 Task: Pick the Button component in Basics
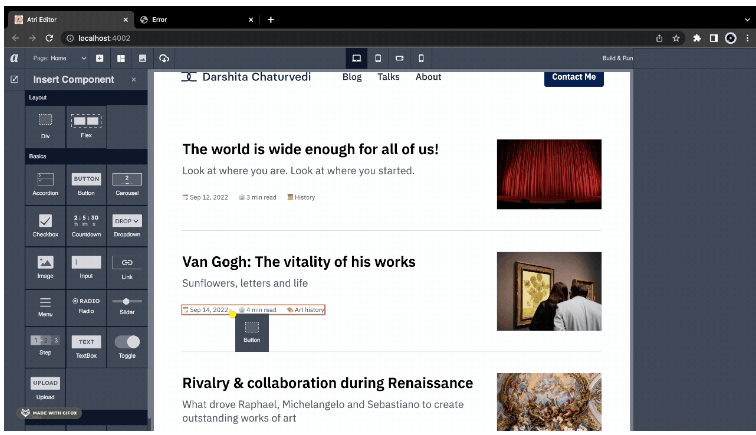tap(86, 184)
